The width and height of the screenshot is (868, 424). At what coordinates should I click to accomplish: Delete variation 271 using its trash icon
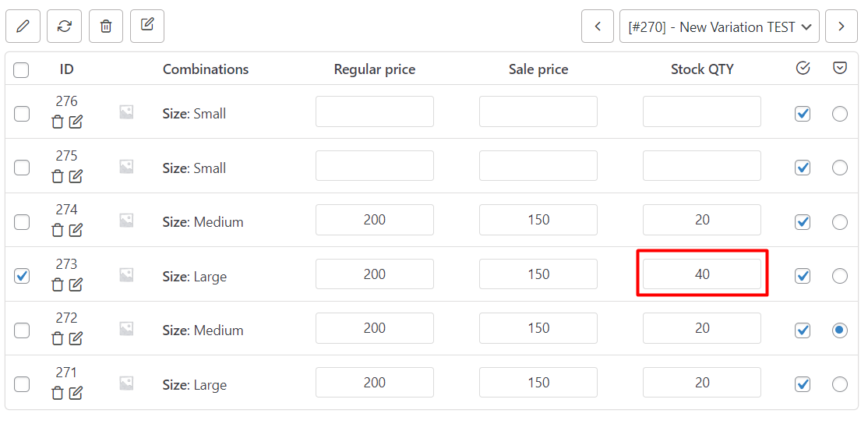click(x=58, y=393)
